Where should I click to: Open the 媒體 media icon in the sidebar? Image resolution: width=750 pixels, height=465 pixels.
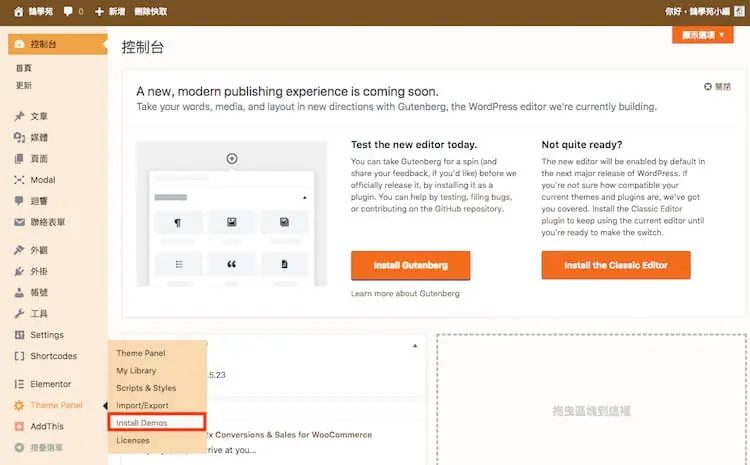[19, 138]
